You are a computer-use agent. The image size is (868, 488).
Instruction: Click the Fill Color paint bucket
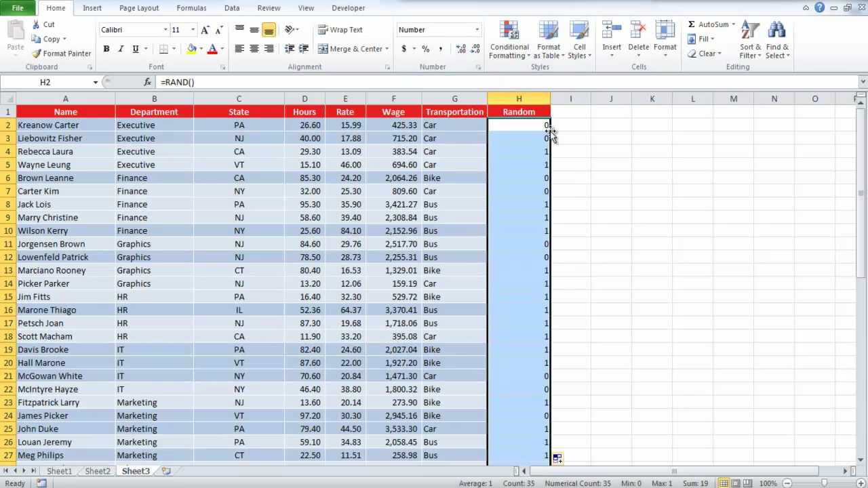(x=192, y=49)
